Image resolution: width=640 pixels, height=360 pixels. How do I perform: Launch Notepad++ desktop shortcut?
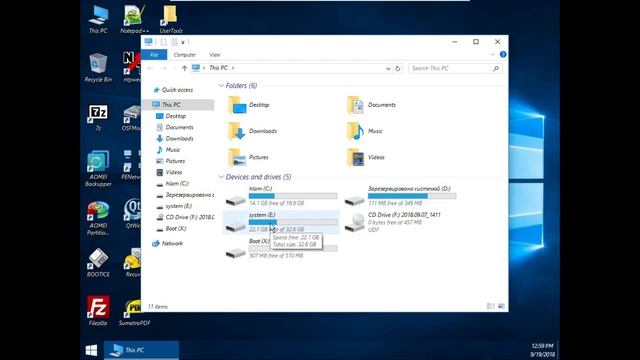click(134, 19)
